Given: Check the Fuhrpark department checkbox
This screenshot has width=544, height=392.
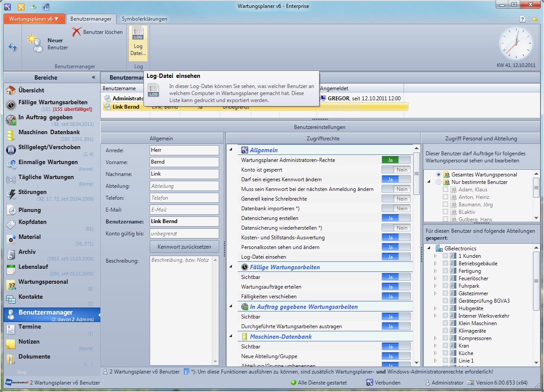Looking at the screenshot, I should (x=445, y=286).
